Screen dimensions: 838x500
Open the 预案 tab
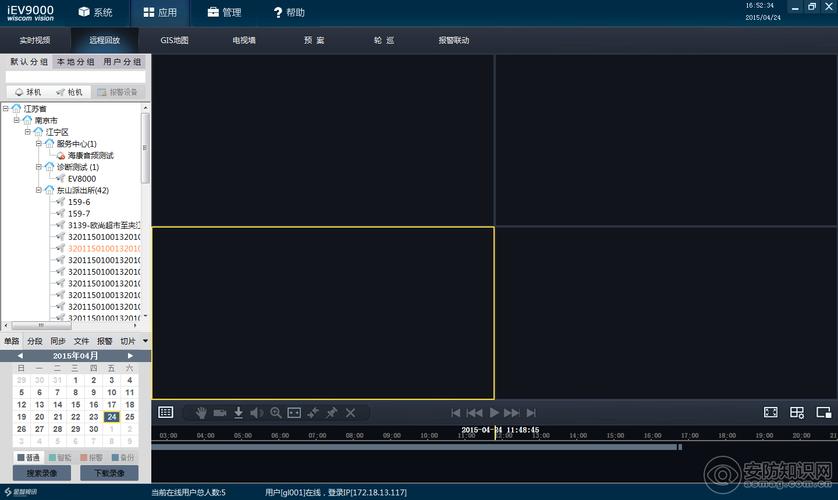point(314,40)
